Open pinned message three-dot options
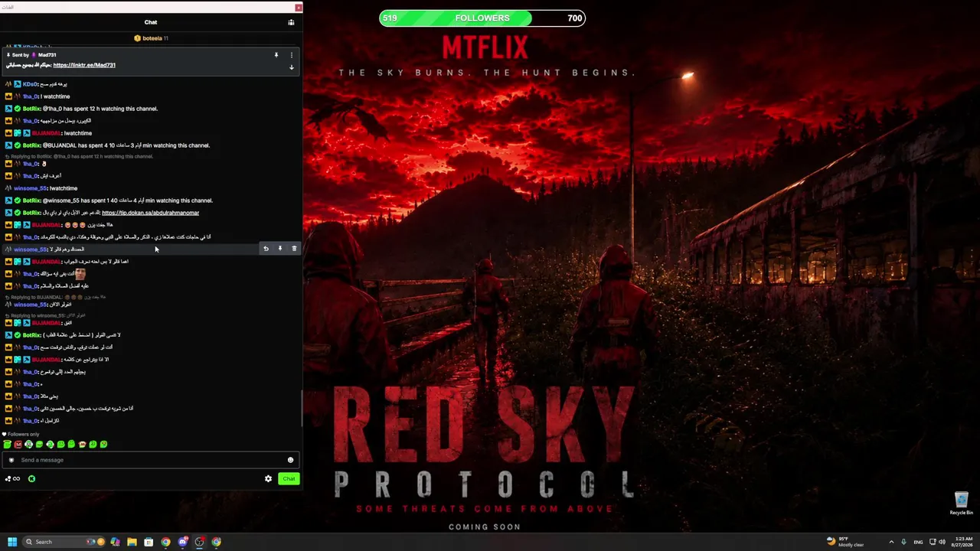This screenshot has height=551, width=980. [291, 55]
